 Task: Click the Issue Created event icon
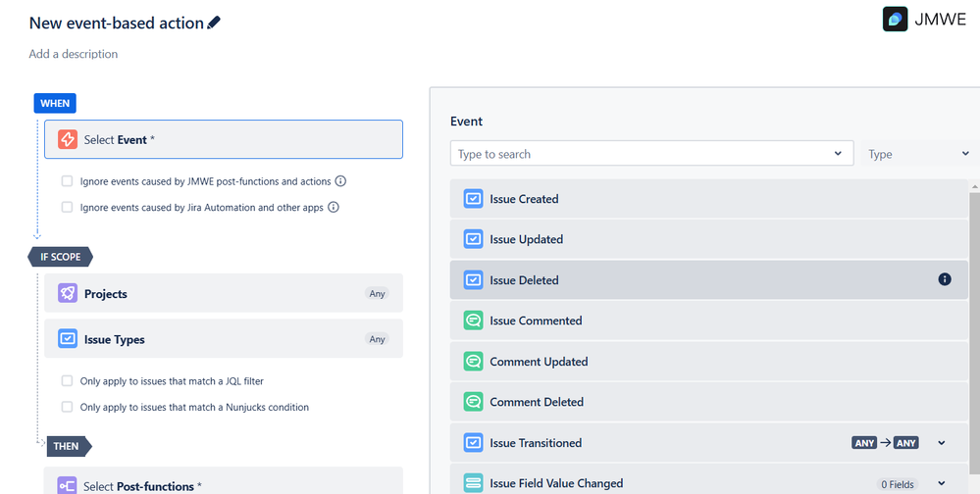(473, 199)
